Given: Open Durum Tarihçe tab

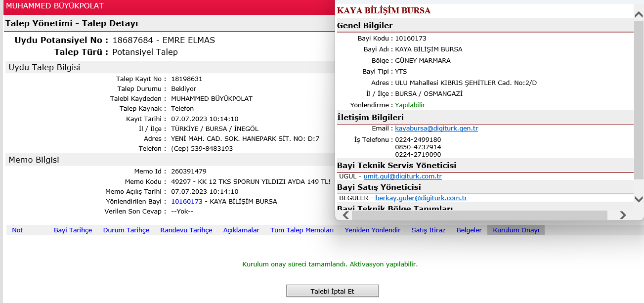Looking at the screenshot, I should 126,230.
